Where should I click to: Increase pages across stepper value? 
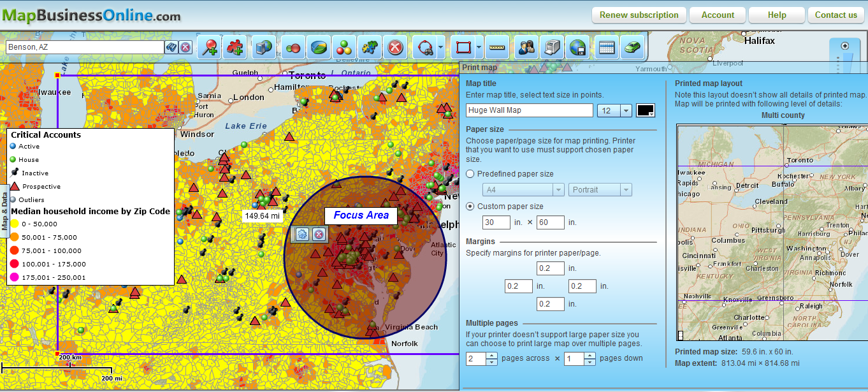(491, 355)
